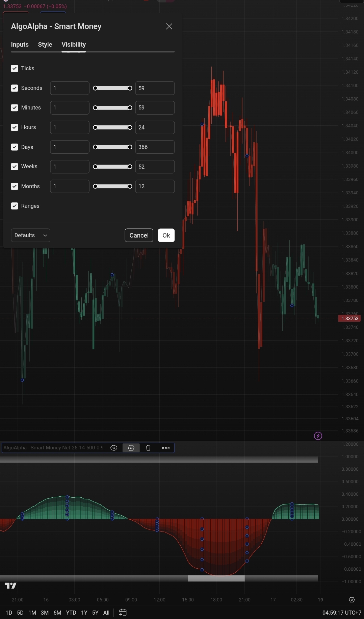The width and height of the screenshot is (364, 619).
Task: Open the Go to date calendar icon
Action: point(123,613)
